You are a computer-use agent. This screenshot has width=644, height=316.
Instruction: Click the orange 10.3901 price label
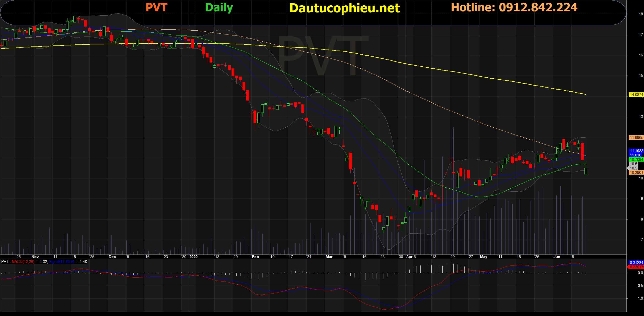point(636,173)
